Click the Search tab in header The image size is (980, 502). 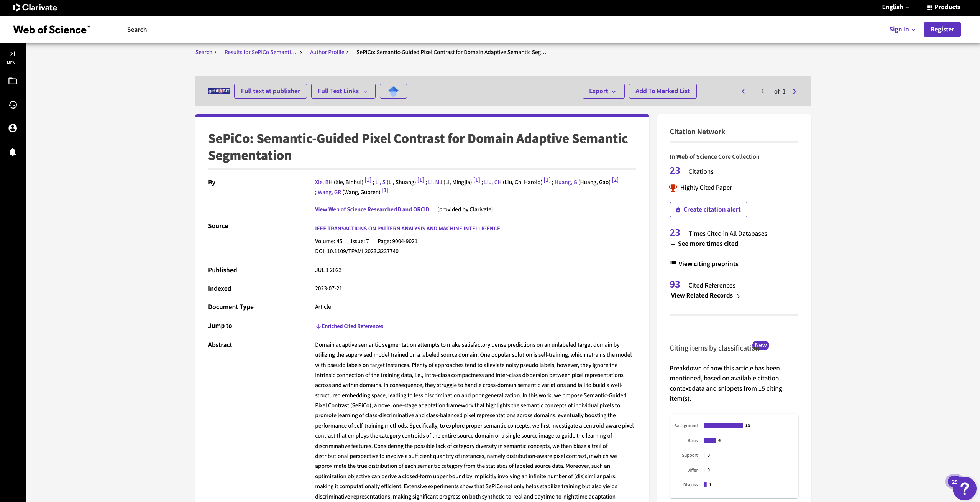137,30
